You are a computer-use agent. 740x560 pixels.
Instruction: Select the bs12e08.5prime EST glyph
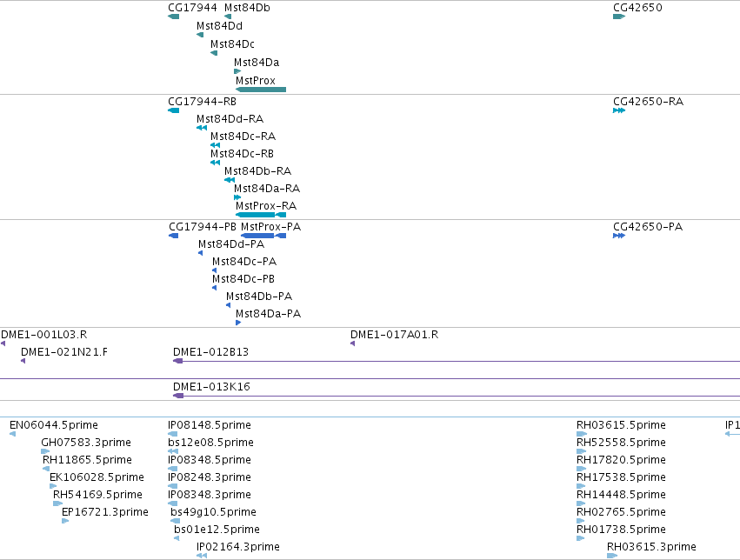coord(173,452)
